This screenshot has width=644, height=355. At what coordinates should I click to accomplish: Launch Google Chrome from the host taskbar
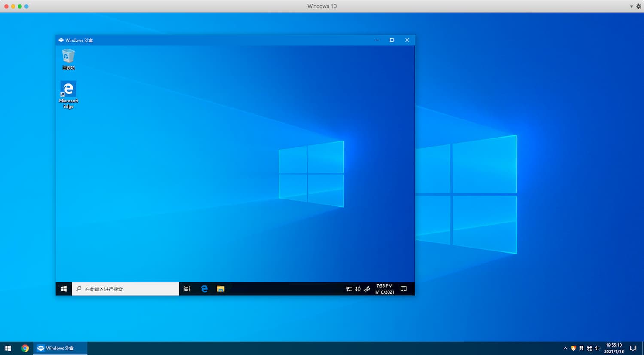(25, 348)
